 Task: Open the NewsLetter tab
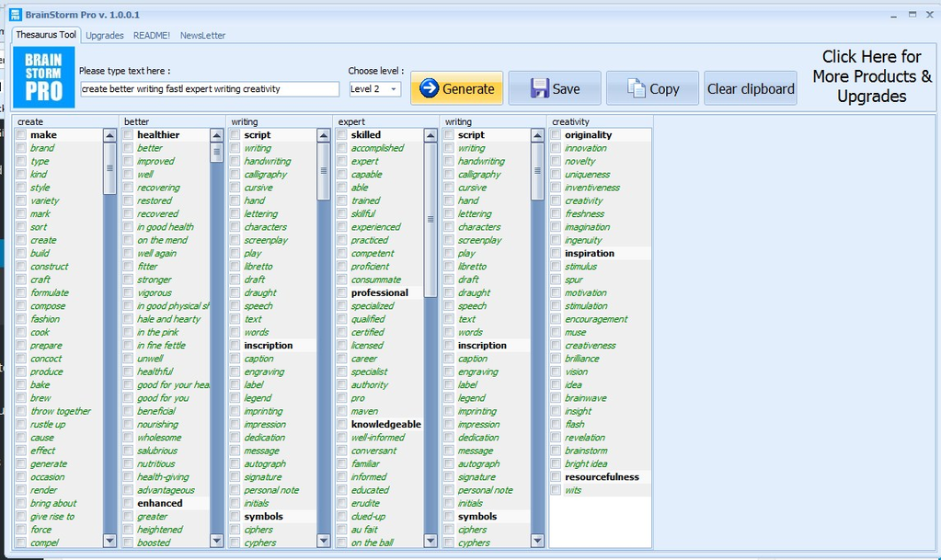pyautogui.click(x=203, y=36)
